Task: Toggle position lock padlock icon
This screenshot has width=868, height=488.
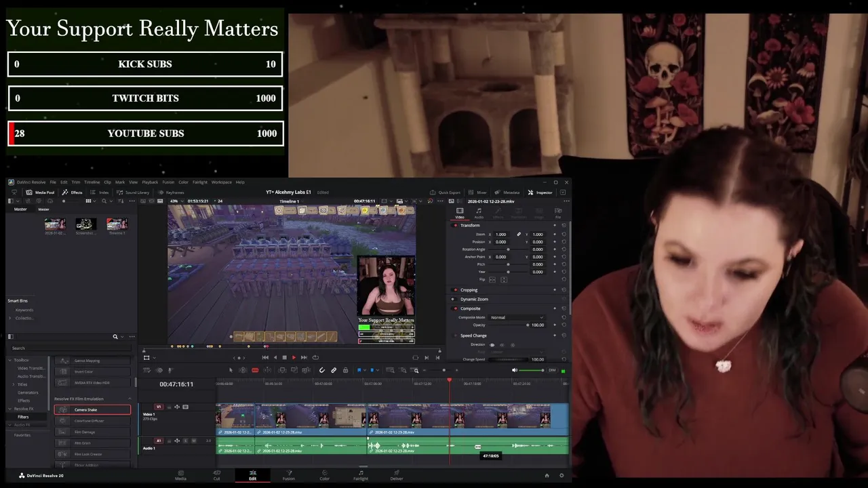Action: (346, 370)
